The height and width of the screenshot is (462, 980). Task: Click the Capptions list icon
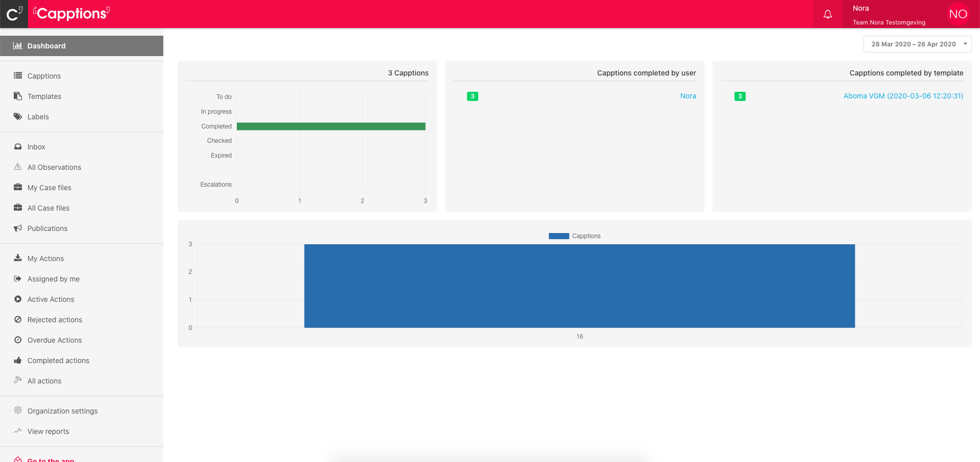(18, 75)
